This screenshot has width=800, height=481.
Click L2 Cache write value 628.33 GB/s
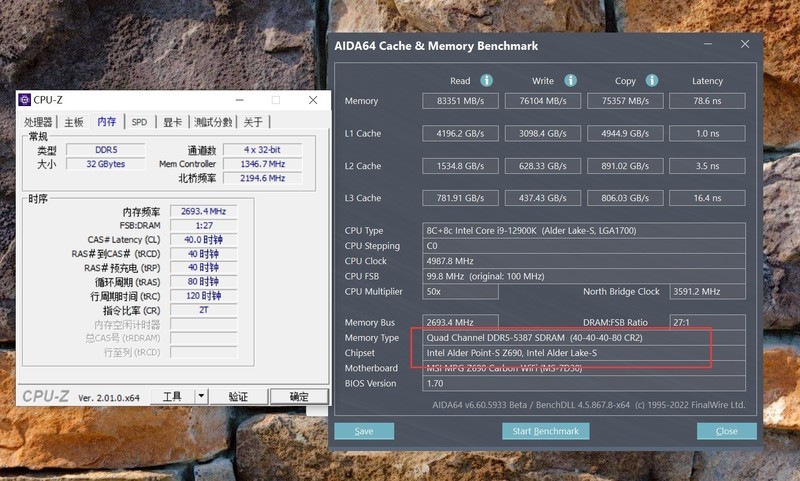click(x=543, y=166)
